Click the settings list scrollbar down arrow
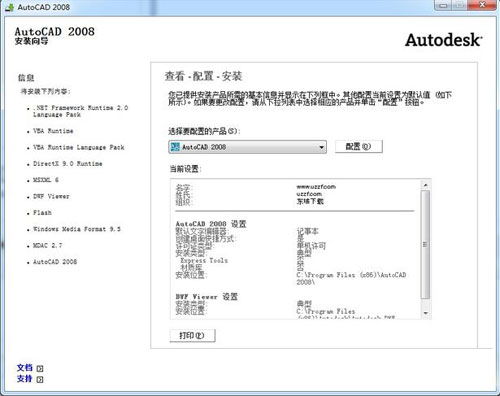Image resolution: width=500 pixels, height=396 pixels. (x=425, y=313)
